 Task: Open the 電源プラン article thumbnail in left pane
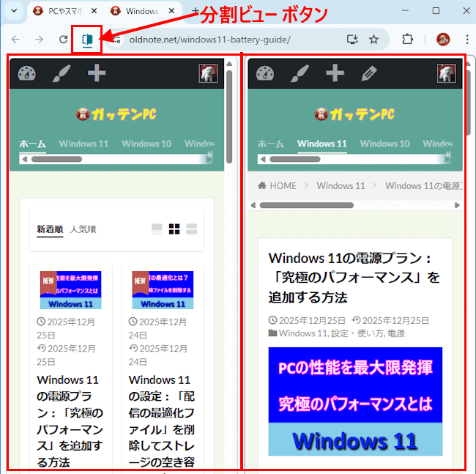71,290
